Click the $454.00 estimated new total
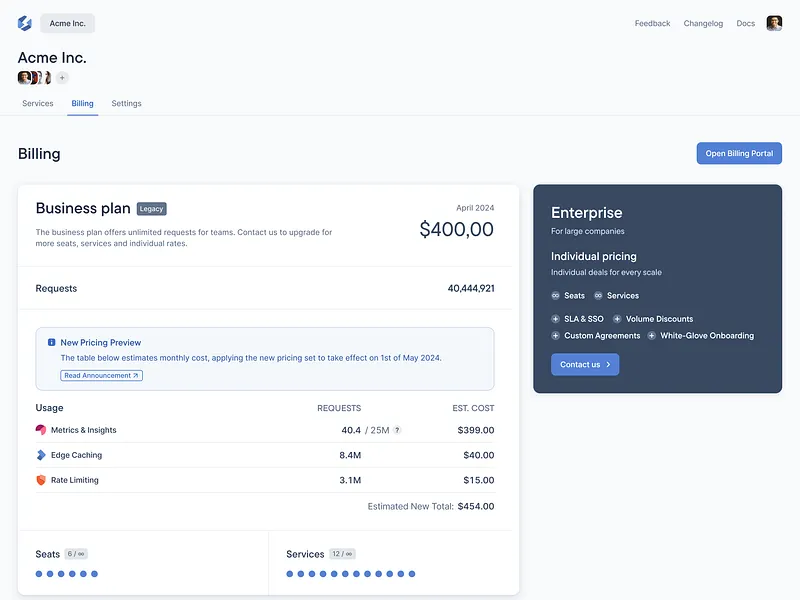Viewport: 800px width, 600px height. click(476, 507)
